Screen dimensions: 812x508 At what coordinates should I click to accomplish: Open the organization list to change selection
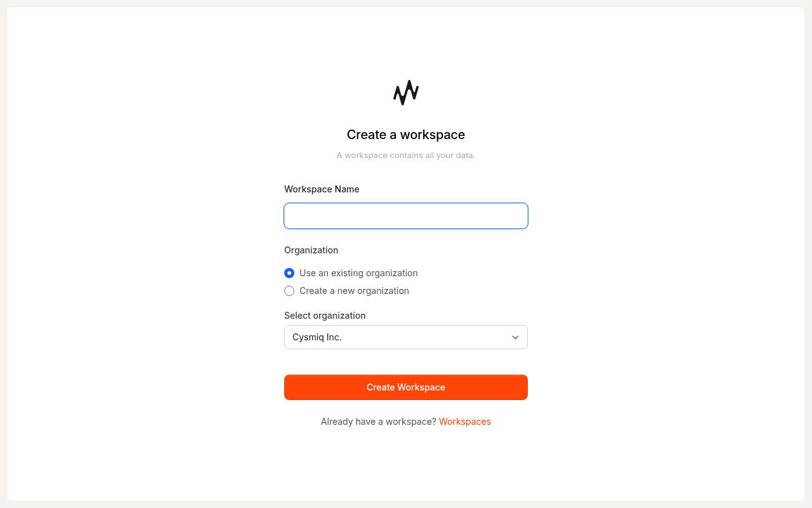[406, 337]
